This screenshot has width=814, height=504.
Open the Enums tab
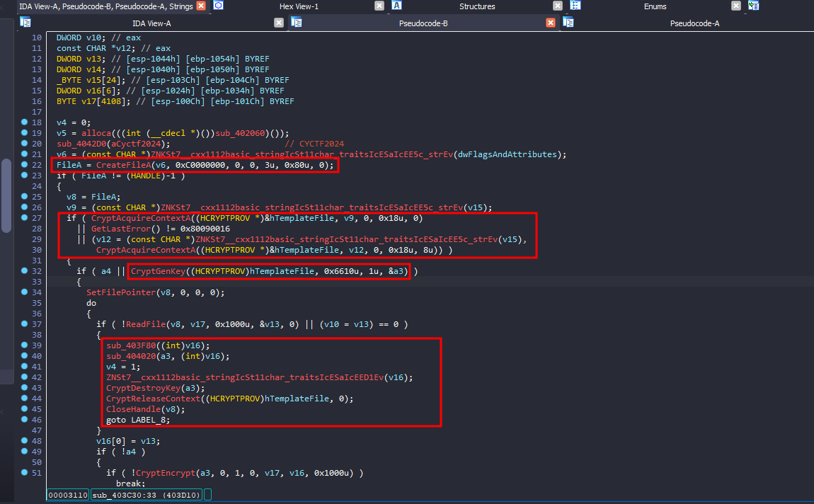tap(655, 6)
